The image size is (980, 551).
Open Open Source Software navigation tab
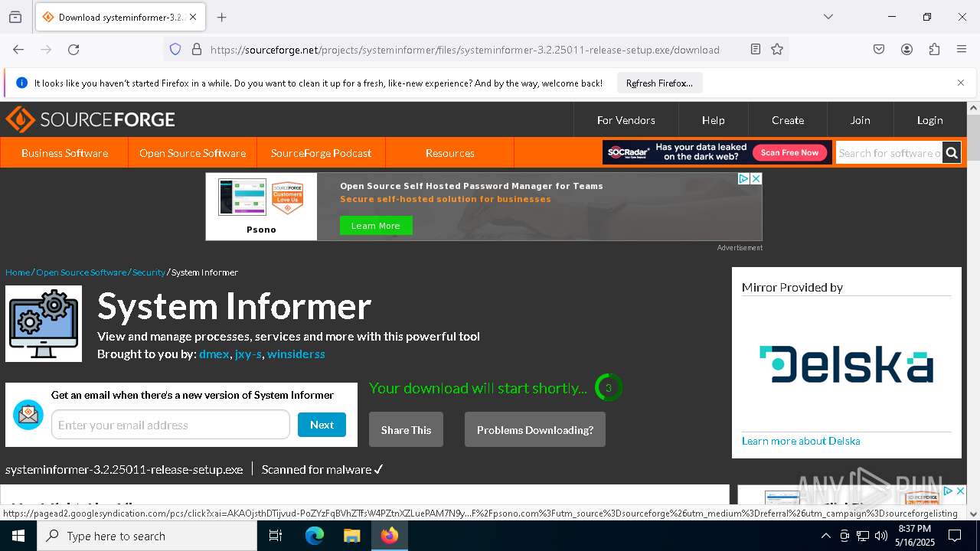click(x=192, y=153)
